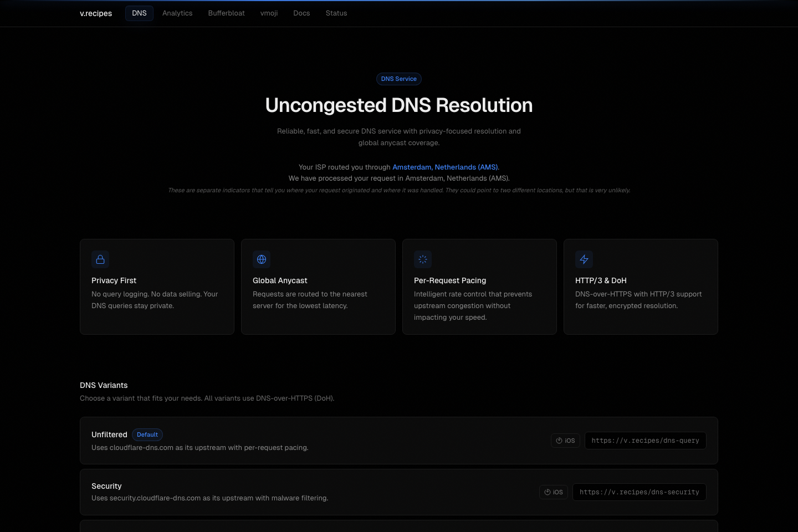798x532 pixels.
Task: Open the Bufferbloat section
Action: (x=226, y=13)
